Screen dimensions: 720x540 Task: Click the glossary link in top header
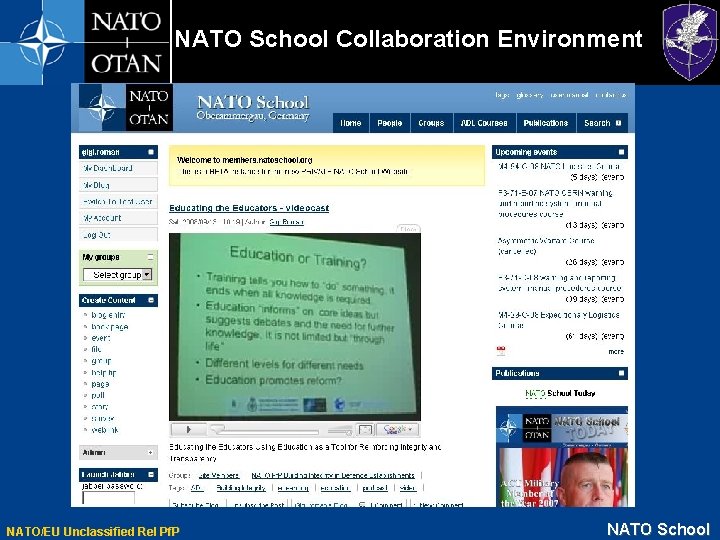(x=530, y=95)
